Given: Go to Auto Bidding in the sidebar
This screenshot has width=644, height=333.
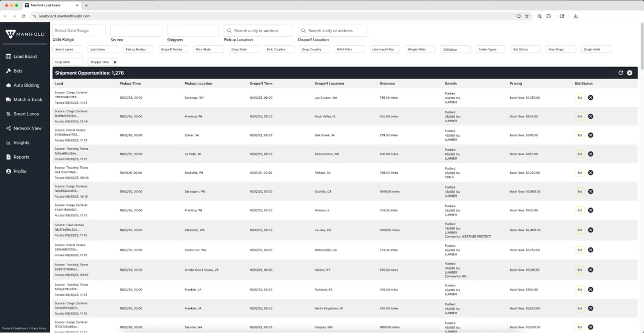Looking at the screenshot, I should (x=22, y=85).
